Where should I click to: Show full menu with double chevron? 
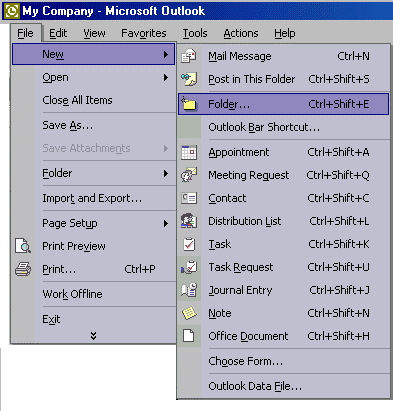(93, 335)
